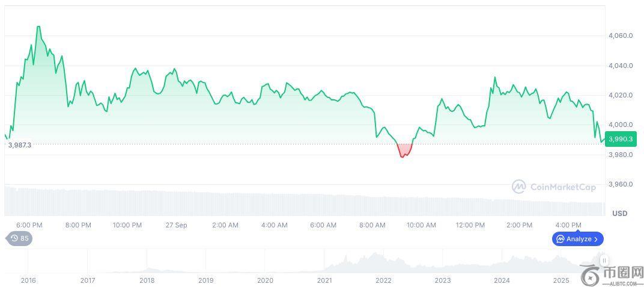Screen dimensions: 644x287
Task: Click the red dip area on chart
Action: (x=404, y=150)
